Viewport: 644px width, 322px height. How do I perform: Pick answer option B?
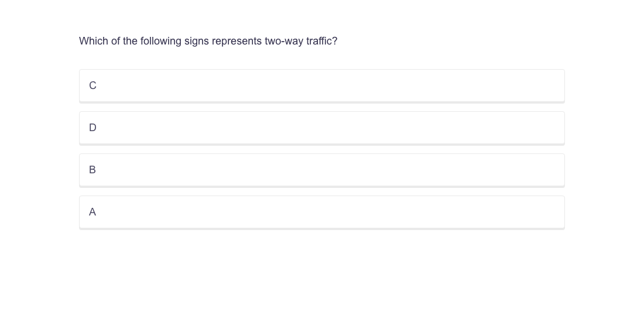[321, 170]
